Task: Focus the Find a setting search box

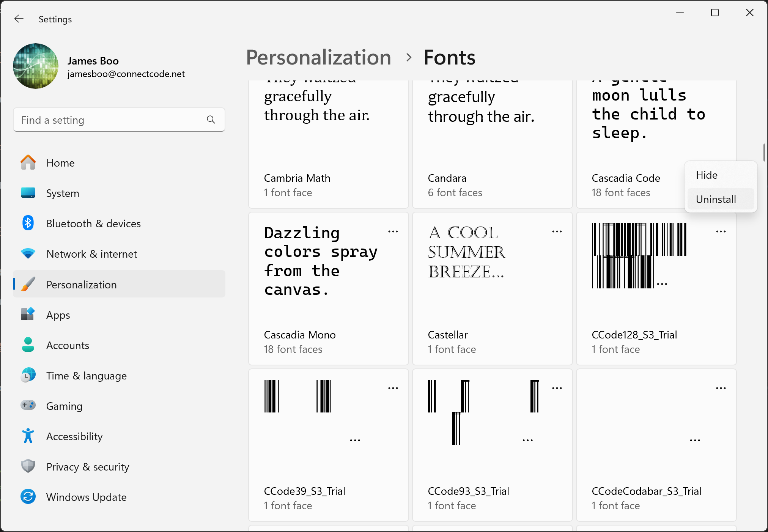Action: pos(119,120)
